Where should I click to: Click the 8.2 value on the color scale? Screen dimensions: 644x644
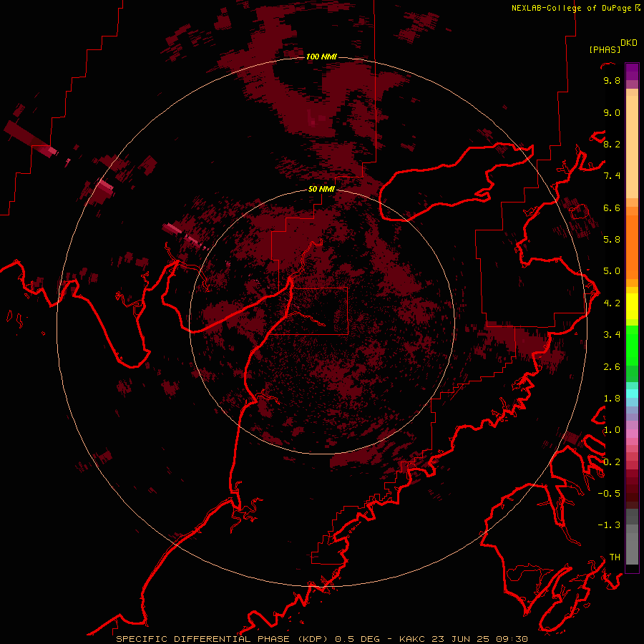point(612,144)
